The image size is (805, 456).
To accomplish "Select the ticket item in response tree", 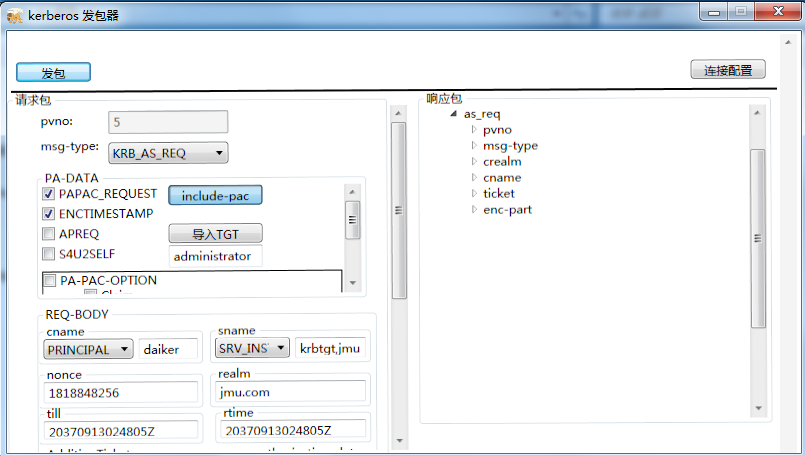I will coord(499,193).
